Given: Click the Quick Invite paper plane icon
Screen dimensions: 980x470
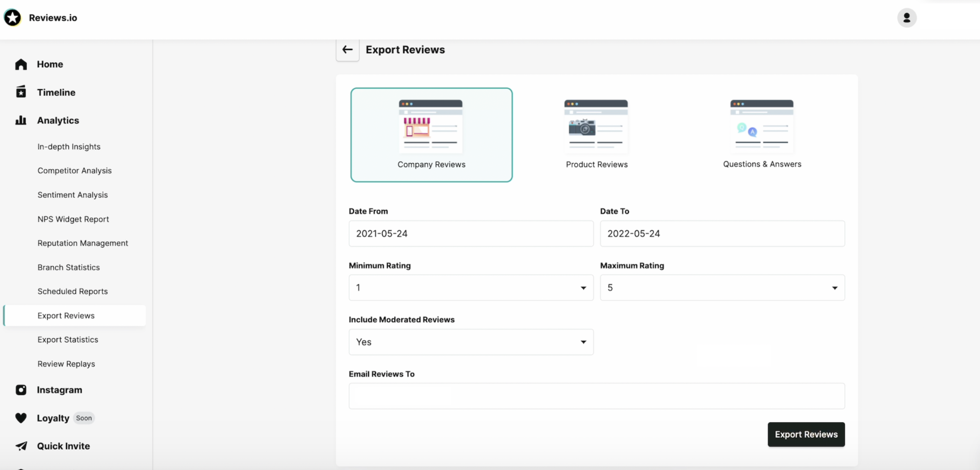Looking at the screenshot, I should (x=21, y=446).
